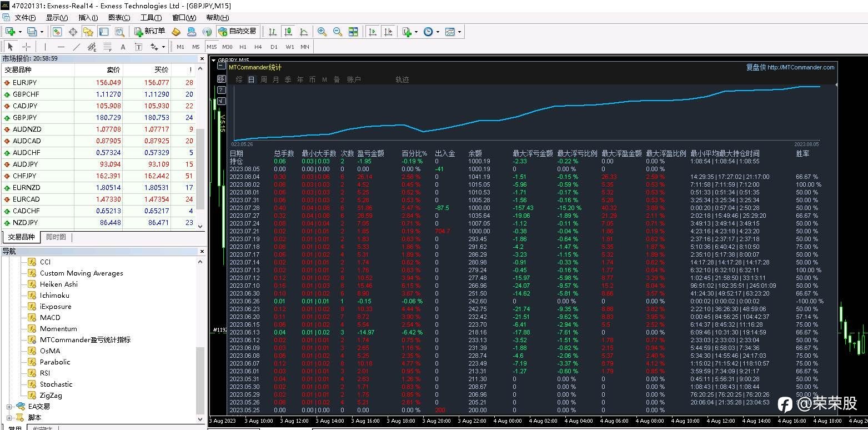Select the vertical line drawing tool
Viewport: 868px width, 430px height.
pyautogui.click(x=46, y=47)
